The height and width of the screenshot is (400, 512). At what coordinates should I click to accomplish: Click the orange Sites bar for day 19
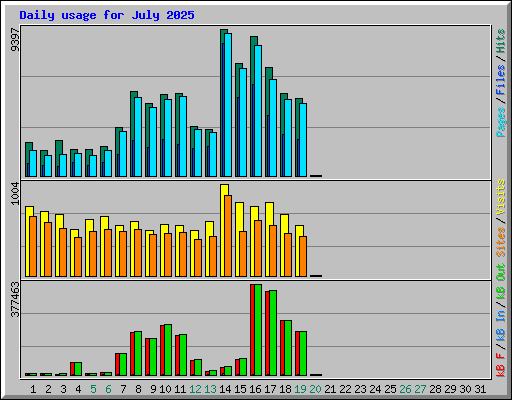303,257
